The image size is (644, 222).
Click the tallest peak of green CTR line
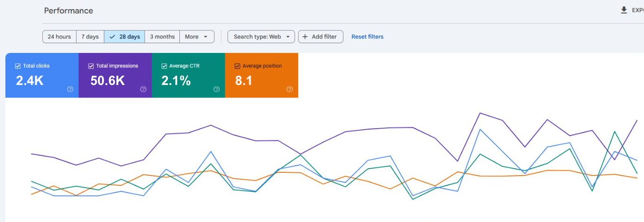tap(615, 131)
